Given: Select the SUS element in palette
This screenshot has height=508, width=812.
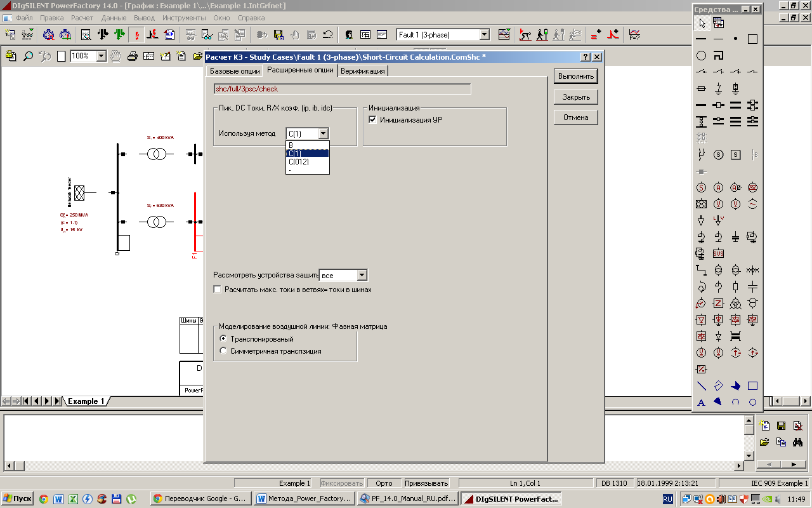Looking at the screenshot, I should point(718,253).
